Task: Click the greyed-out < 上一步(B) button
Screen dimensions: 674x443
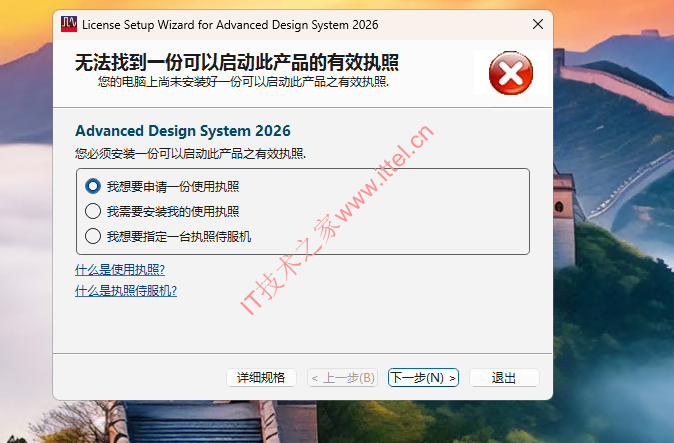Action: 342,377
